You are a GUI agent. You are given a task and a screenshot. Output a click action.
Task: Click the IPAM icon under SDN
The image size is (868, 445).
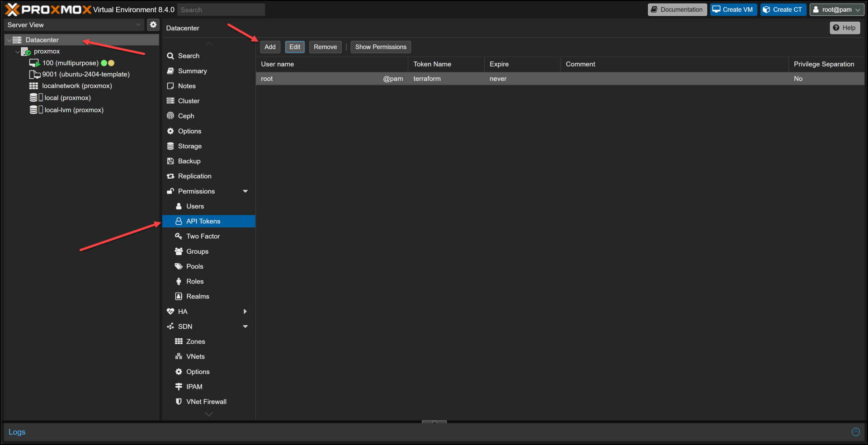pos(179,386)
